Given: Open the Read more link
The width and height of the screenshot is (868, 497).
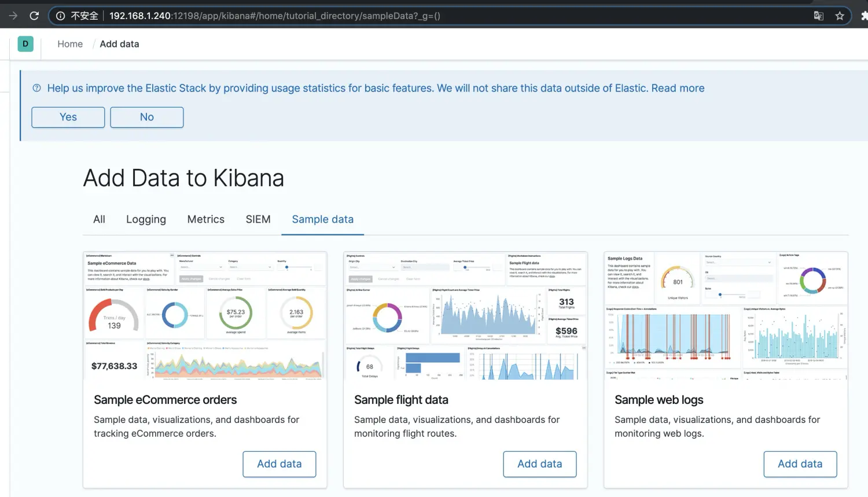Looking at the screenshot, I should (x=678, y=88).
